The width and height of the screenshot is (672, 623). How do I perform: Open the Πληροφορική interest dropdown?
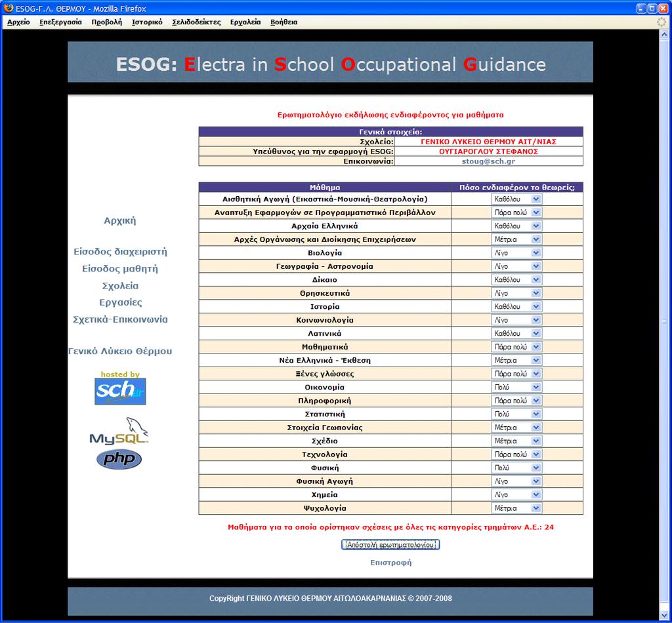516,400
